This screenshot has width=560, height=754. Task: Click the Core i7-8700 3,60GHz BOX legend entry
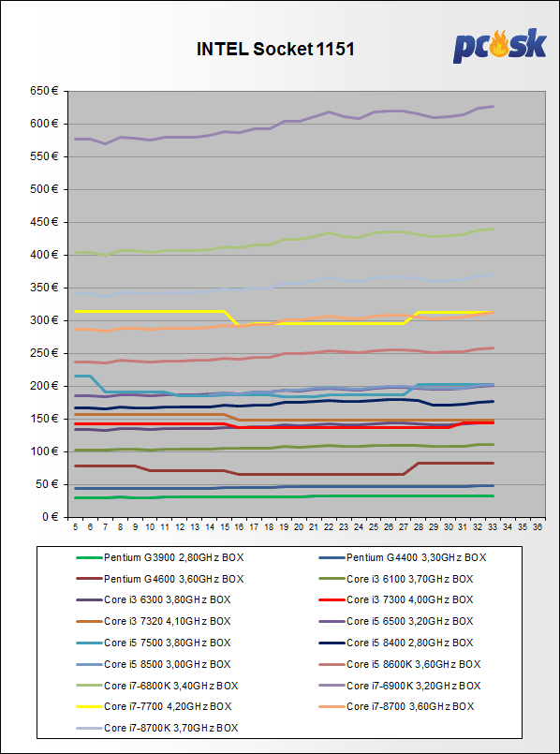click(x=396, y=706)
